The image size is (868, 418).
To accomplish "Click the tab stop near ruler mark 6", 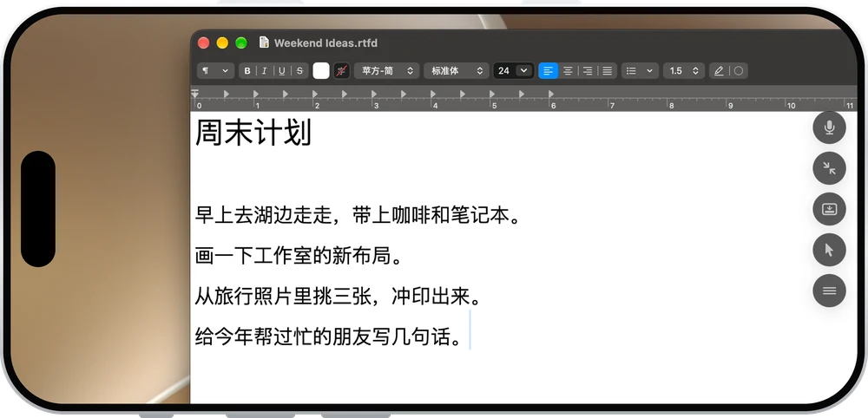I will [x=551, y=95].
